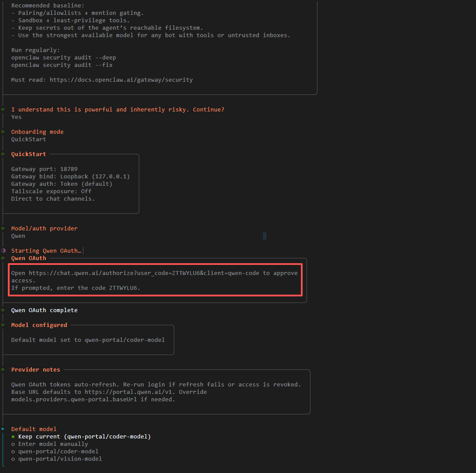Click the openclaw security audit --fix command

[62, 65]
